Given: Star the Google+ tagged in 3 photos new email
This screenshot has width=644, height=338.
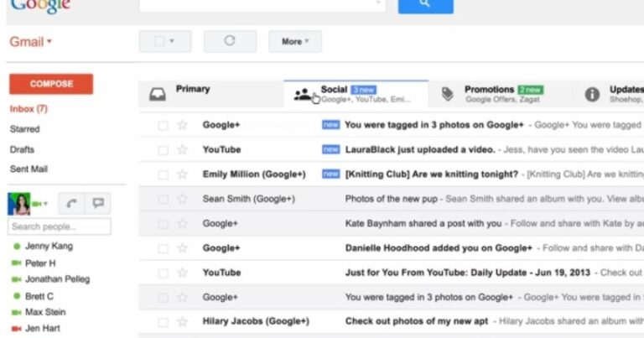Looking at the screenshot, I should tap(182, 125).
